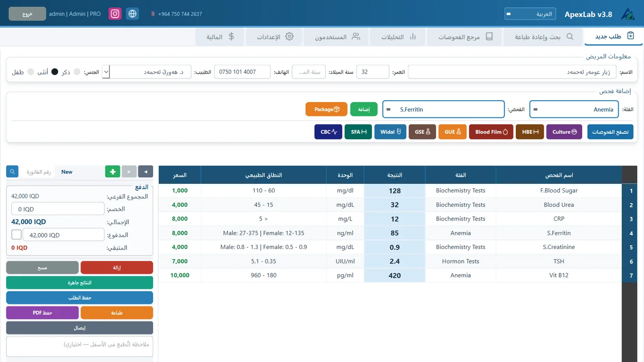Open the مرجع الفحوصات tab
The image size is (644, 362).
pos(465,37)
